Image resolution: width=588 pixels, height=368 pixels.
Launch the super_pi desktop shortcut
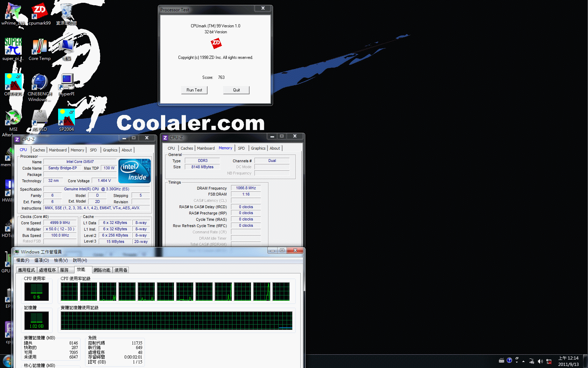pos(13,49)
